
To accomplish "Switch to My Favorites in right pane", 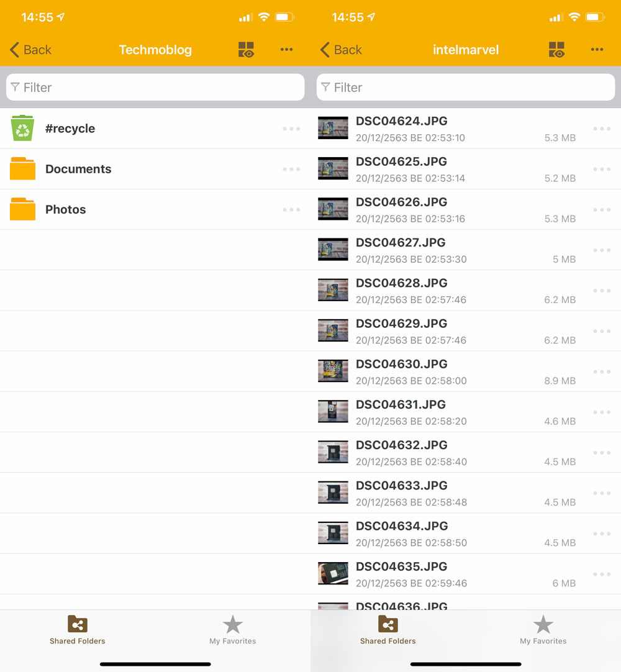I will click(543, 630).
